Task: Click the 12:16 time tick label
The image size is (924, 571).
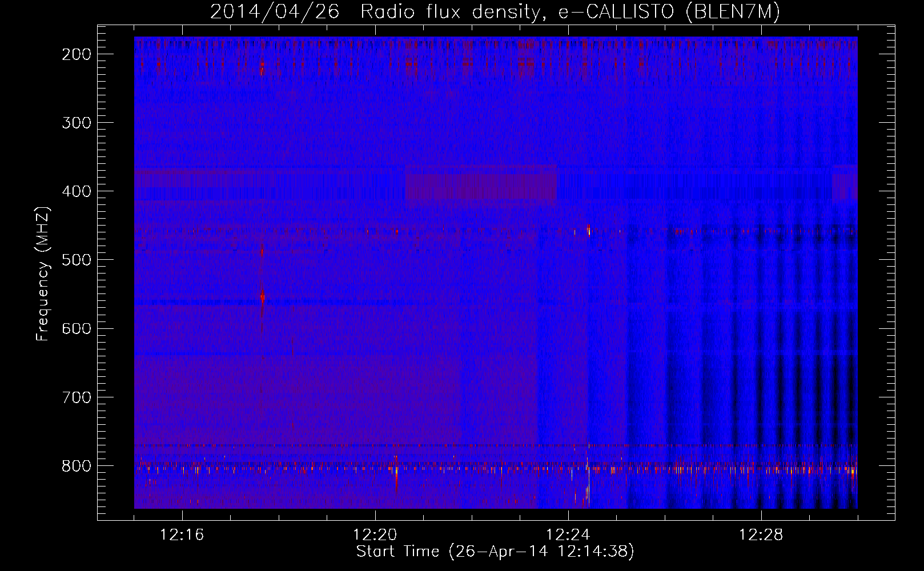Action: (182, 535)
